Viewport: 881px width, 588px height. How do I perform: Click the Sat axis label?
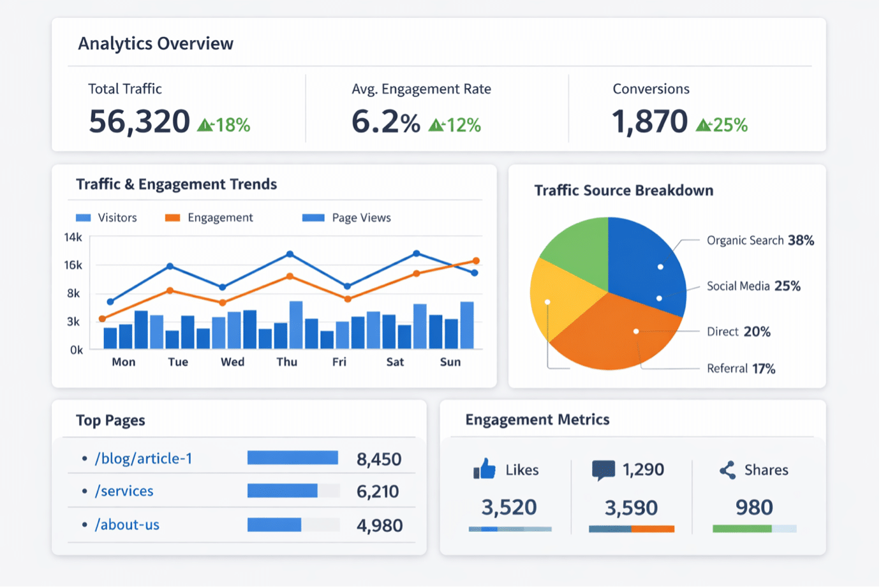pyautogui.click(x=395, y=362)
